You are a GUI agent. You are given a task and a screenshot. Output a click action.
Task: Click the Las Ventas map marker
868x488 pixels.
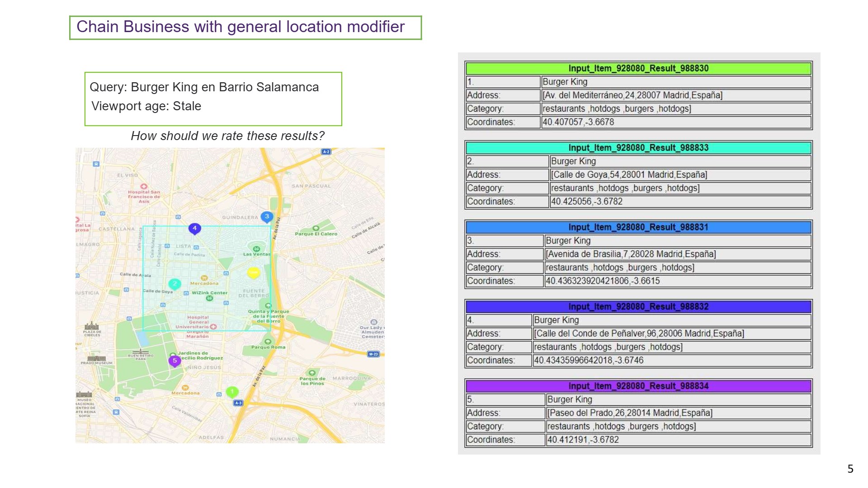pos(256,249)
